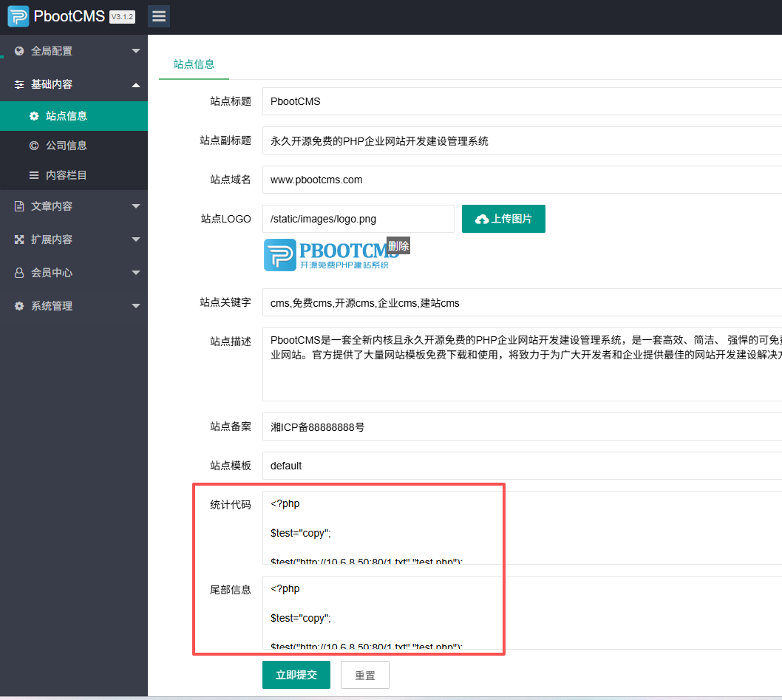This screenshot has width=782, height=700.
Task: Expand the 扩展内容 menu arrow
Action: [136, 239]
